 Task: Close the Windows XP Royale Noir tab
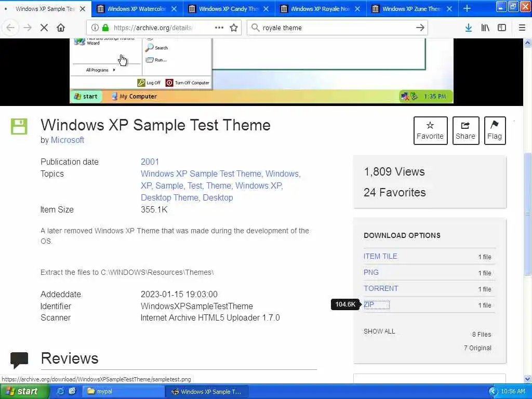[x=357, y=9]
